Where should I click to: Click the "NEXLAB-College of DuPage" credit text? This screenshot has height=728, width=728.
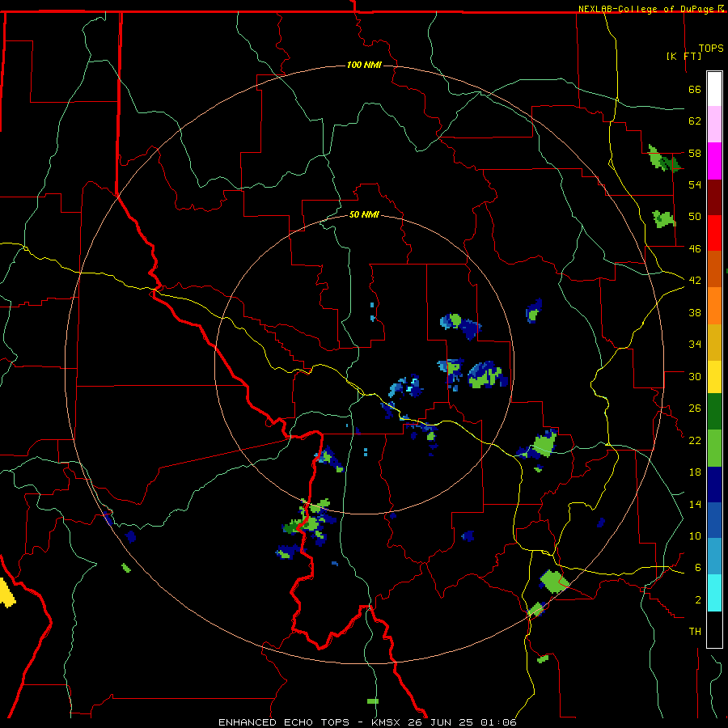(647, 9)
